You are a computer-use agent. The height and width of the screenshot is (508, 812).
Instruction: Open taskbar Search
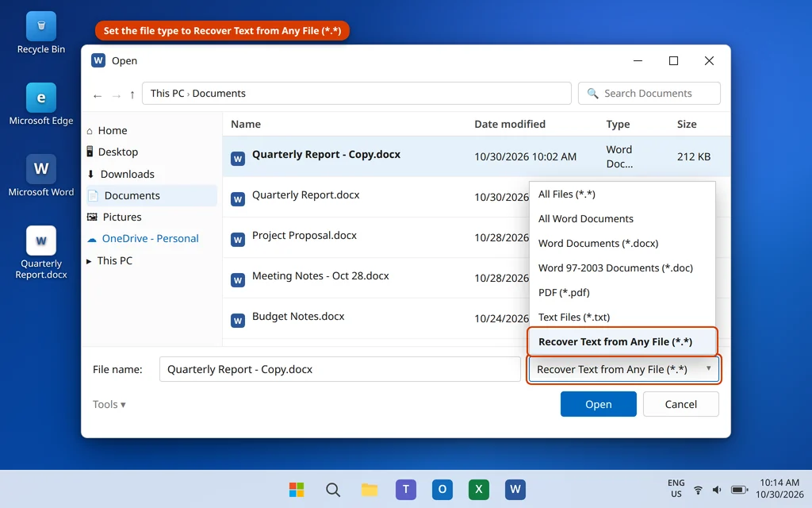(333, 489)
